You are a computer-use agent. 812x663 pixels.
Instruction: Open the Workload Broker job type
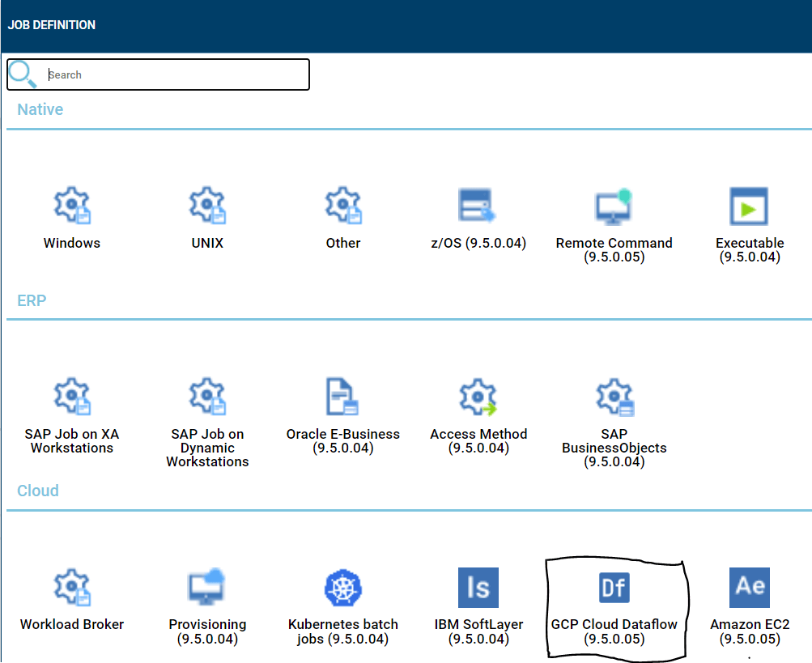(71, 587)
